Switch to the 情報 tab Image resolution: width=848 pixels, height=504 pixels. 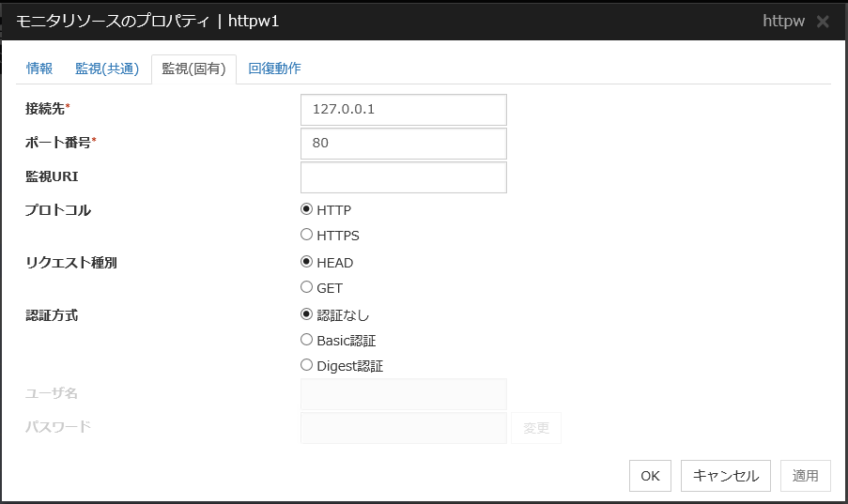pyautogui.click(x=39, y=69)
